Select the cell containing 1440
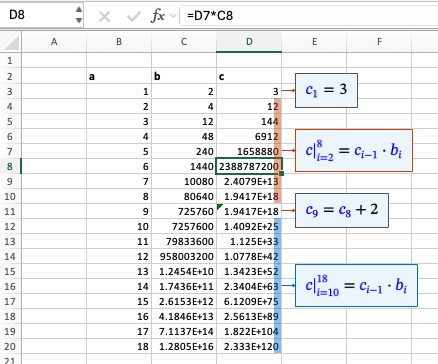438x364 pixels. pos(184,166)
